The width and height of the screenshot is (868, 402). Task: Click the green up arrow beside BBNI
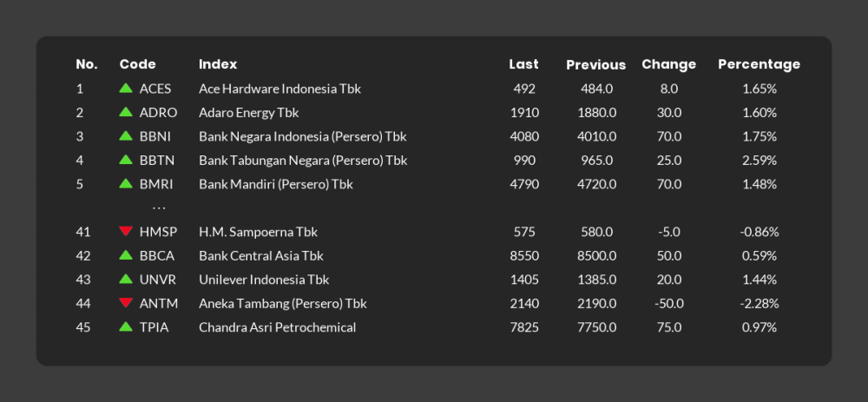[x=126, y=135]
